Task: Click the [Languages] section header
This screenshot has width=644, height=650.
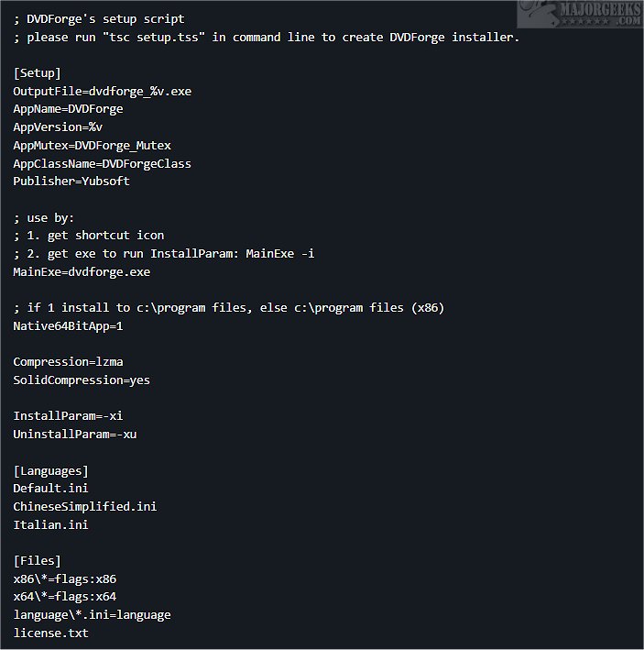Action: (x=50, y=471)
